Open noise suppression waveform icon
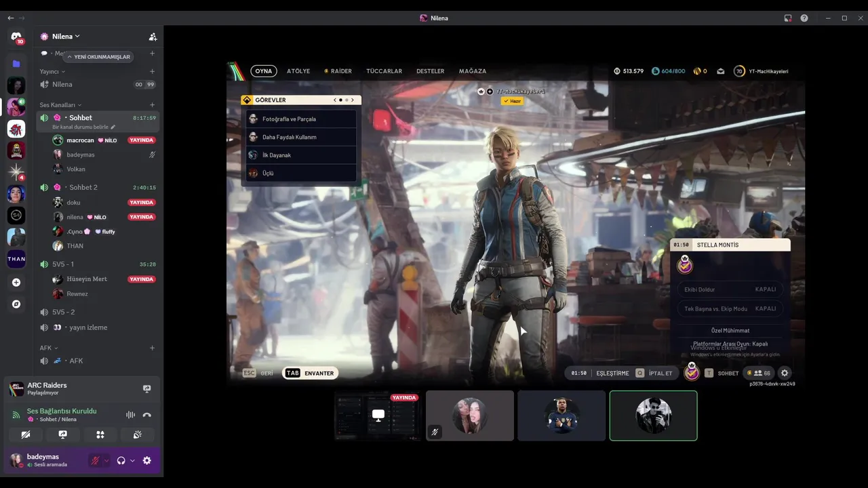This screenshot has width=868, height=488. tap(131, 415)
